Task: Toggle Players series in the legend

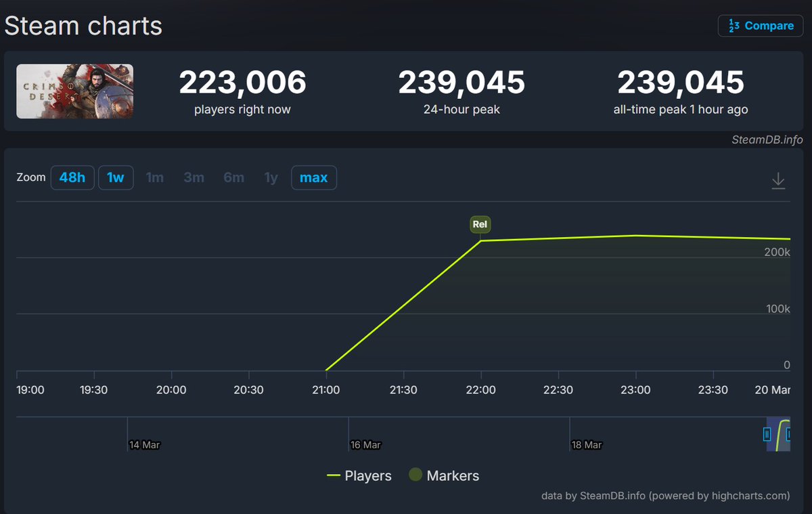Action: coord(359,476)
